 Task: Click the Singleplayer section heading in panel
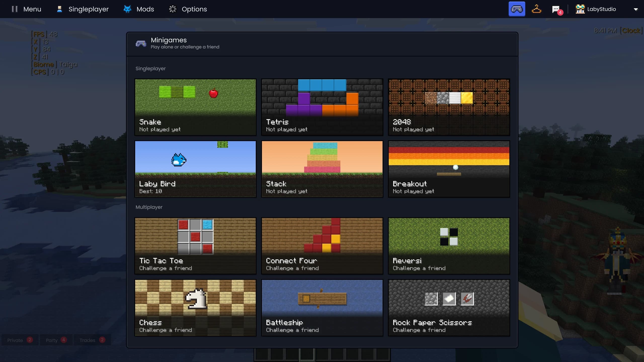[x=150, y=69]
